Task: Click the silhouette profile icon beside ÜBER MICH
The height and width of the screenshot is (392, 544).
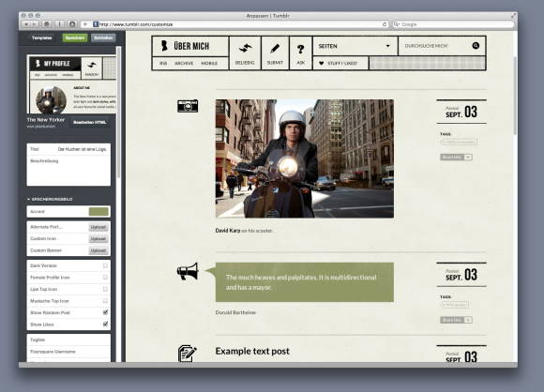Action: [164, 46]
